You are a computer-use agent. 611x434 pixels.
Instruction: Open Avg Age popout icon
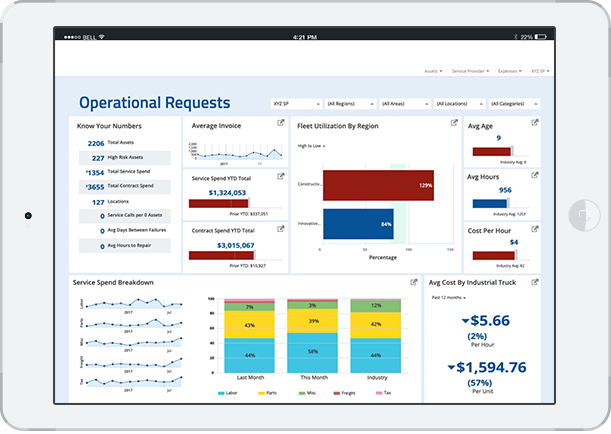pos(535,123)
